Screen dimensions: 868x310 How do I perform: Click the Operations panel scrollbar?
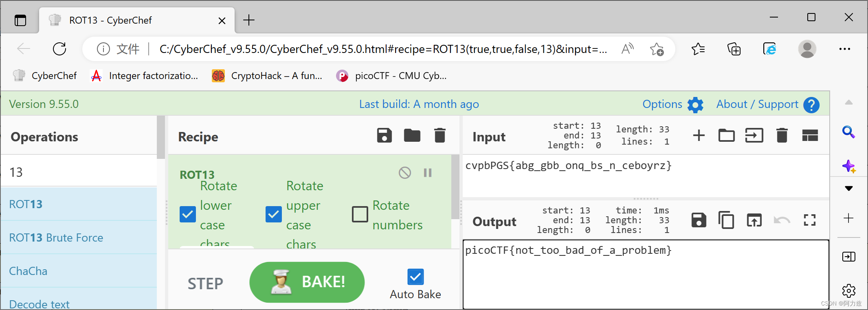(161, 137)
